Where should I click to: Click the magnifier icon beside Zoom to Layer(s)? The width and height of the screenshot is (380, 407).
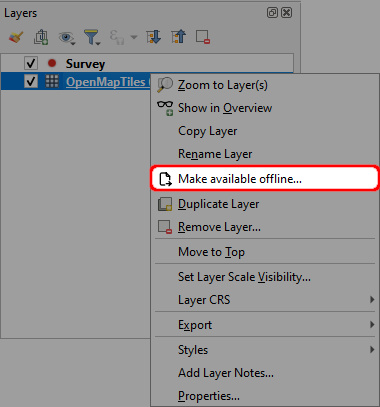click(165, 85)
